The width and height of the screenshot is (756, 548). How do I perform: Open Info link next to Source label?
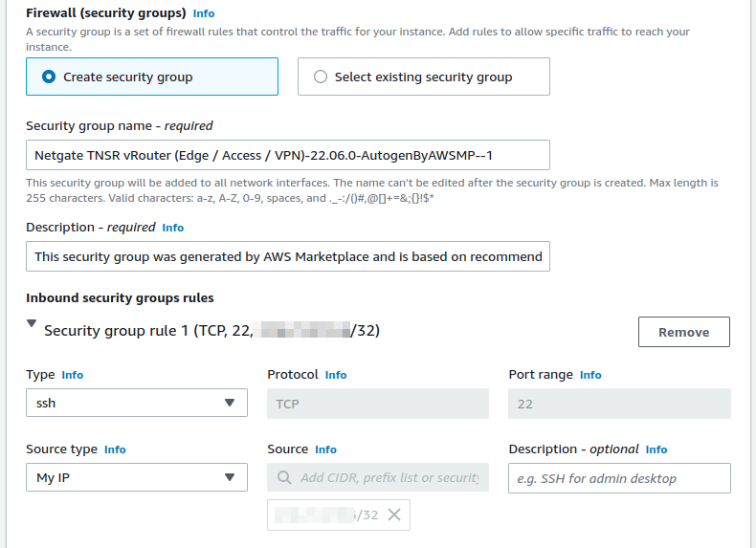[325, 449]
